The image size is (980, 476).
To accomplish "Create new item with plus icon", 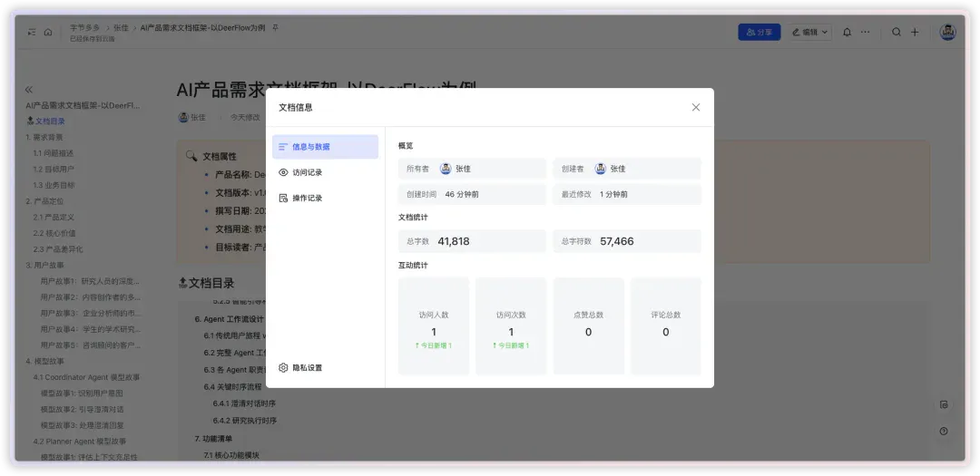I will pyautogui.click(x=915, y=33).
